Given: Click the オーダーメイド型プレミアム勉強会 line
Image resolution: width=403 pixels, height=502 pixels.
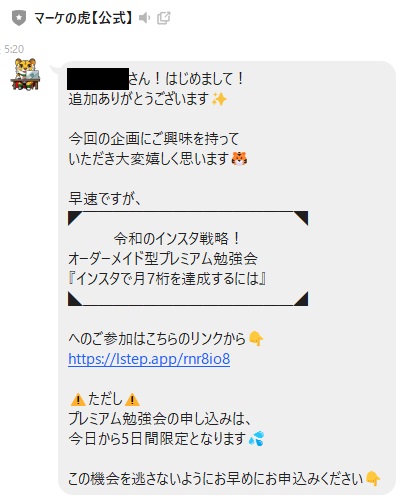Looking at the screenshot, I should [163, 259].
